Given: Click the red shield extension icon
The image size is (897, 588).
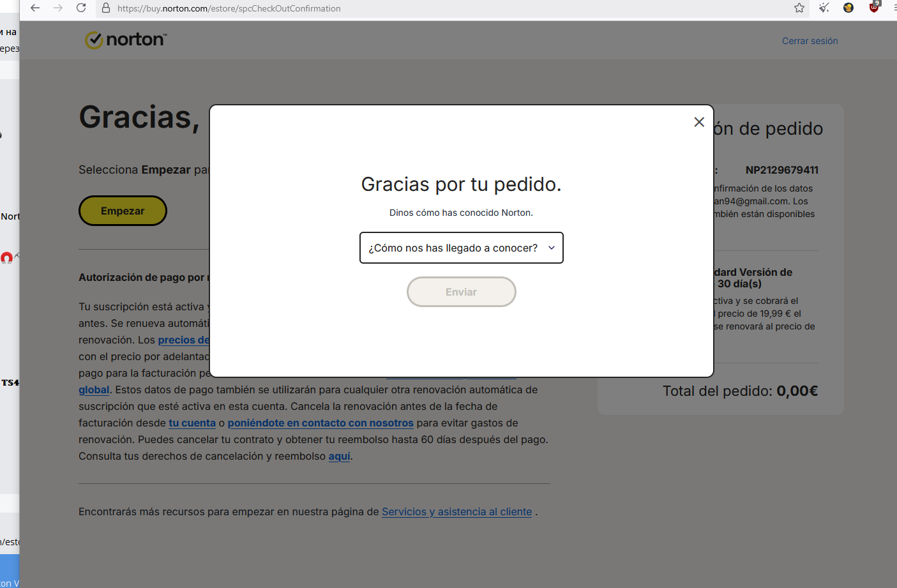Looking at the screenshot, I should pos(874,7).
